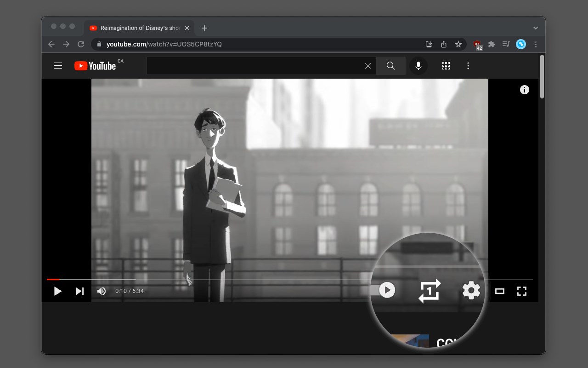Search with your voice microphone

(418, 66)
